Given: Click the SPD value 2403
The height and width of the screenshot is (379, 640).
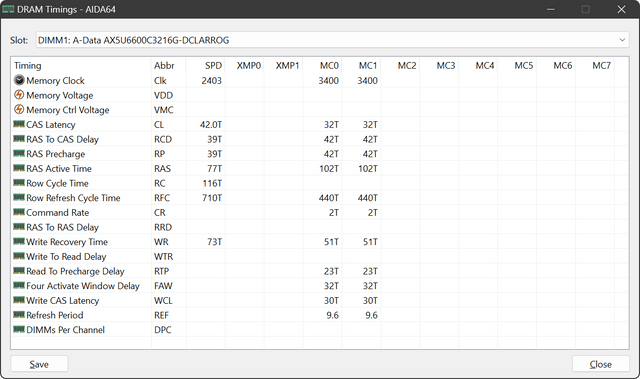Looking at the screenshot, I should [x=211, y=81].
